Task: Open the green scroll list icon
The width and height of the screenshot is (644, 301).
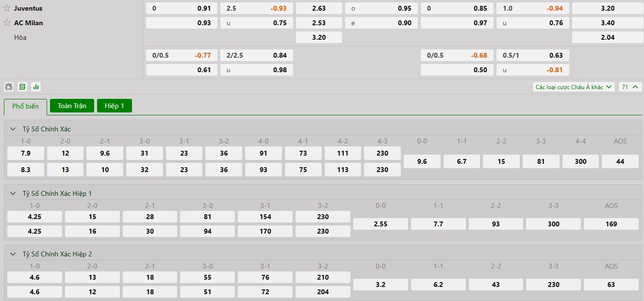Action: [x=22, y=87]
